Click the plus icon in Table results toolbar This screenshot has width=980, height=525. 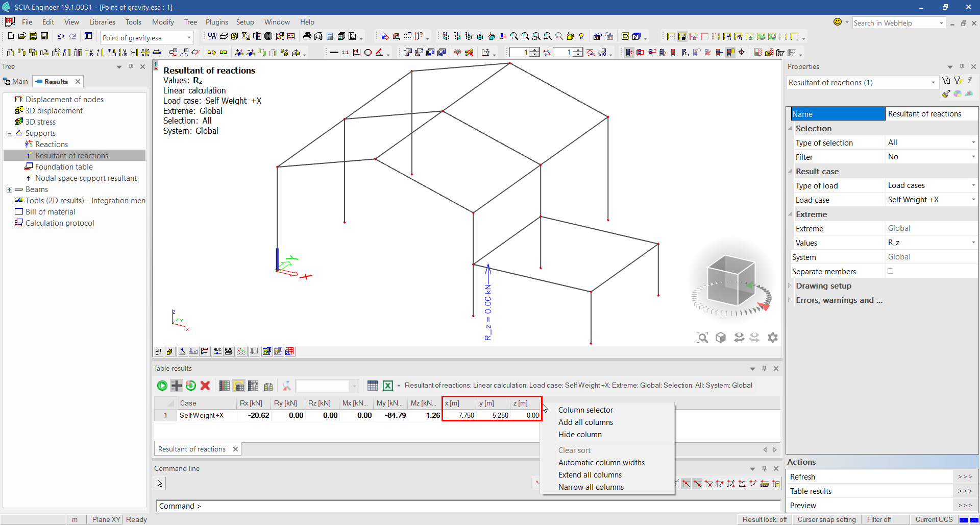177,386
